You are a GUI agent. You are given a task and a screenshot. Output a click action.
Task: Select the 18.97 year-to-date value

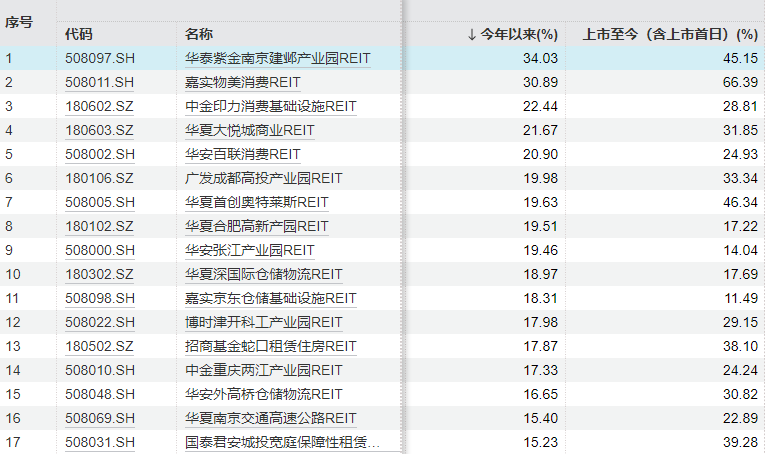[x=540, y=274]
